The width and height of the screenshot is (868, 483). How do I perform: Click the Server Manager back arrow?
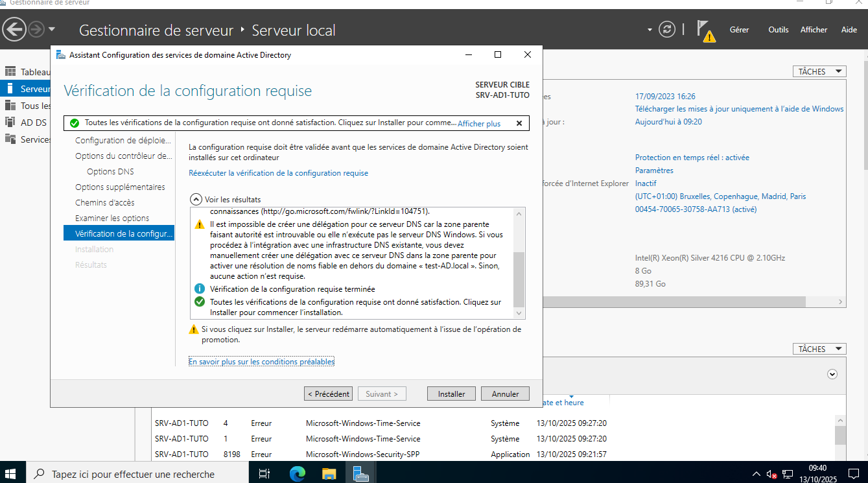click(x=14, y=29)
